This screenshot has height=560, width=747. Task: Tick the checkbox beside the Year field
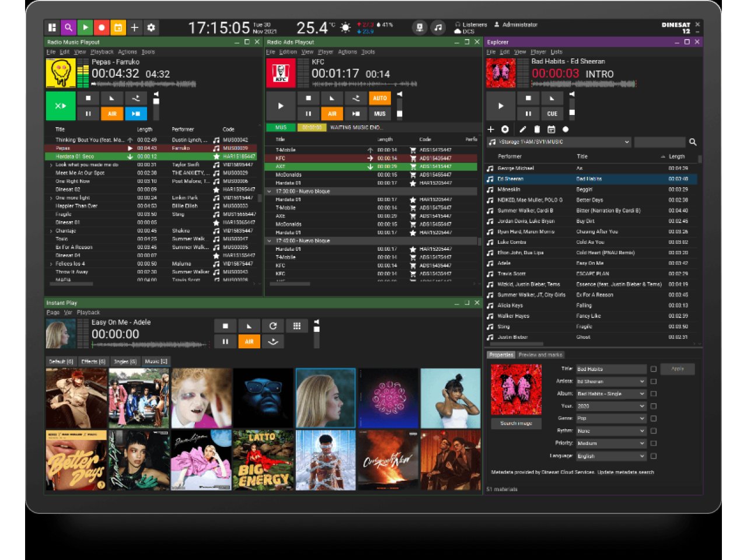click(654, 406)
